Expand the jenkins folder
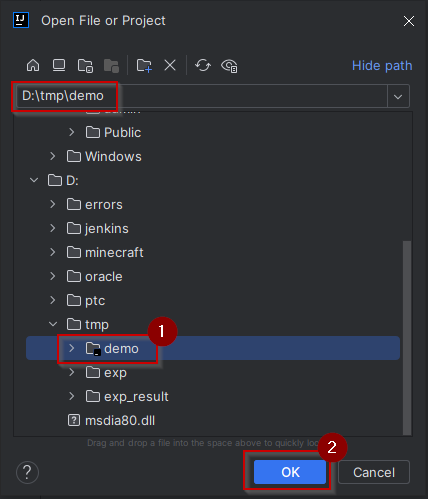428x499 pixels. click(x=53, y=228)
